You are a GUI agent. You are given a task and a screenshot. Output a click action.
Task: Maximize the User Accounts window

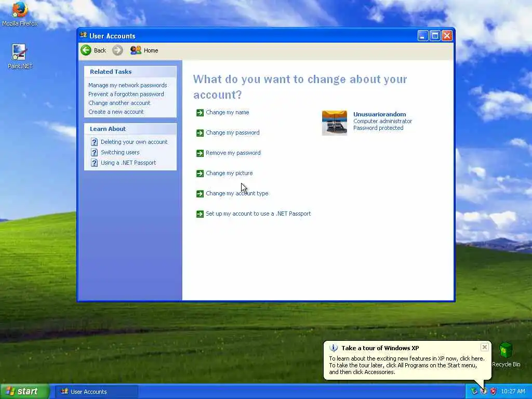pyautogui.click(x=435, y=36)
